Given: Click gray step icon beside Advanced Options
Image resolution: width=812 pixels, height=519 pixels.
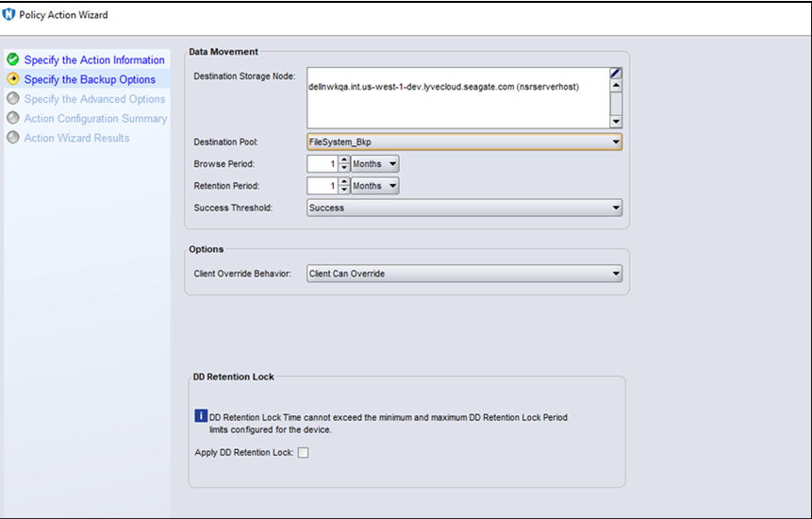Looking at the screenshot, I should (13, 98).
